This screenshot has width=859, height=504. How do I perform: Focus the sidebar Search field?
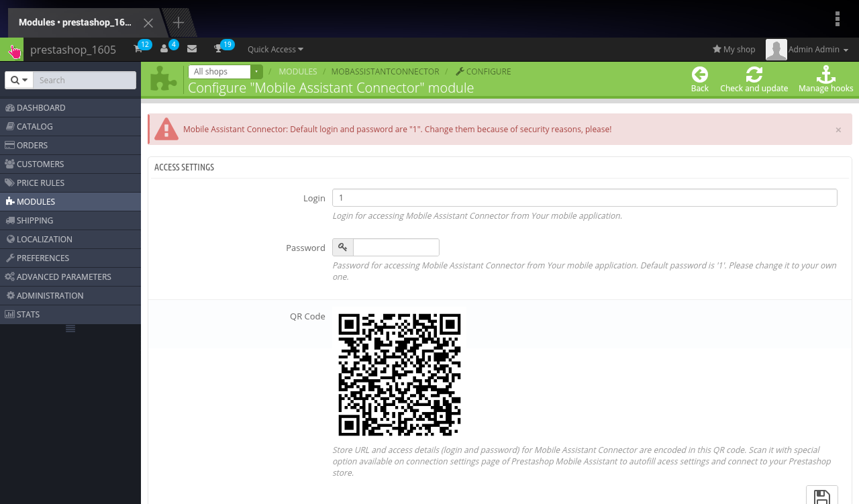point(85,80)
